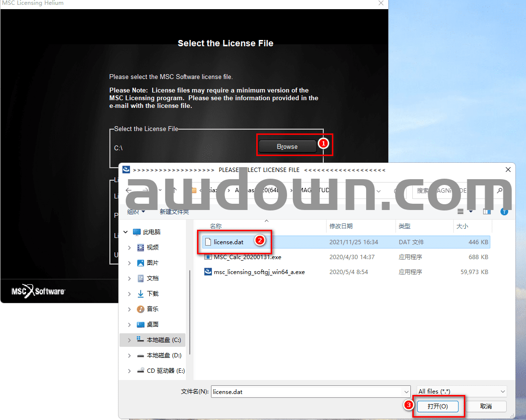Open the All files type dropdown
This screenshot has height=420, width=526.
(461, 392)
